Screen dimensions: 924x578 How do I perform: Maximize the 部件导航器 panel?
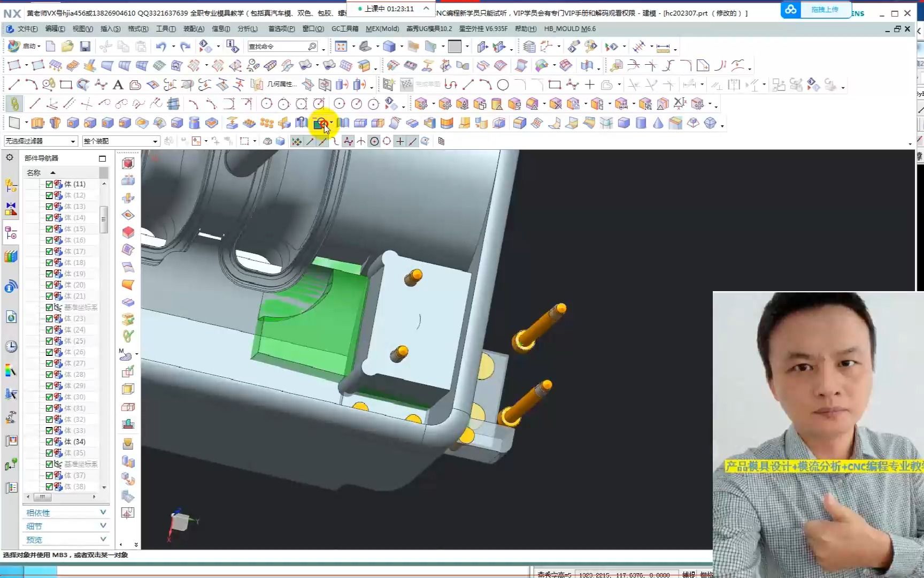point(102,158)
